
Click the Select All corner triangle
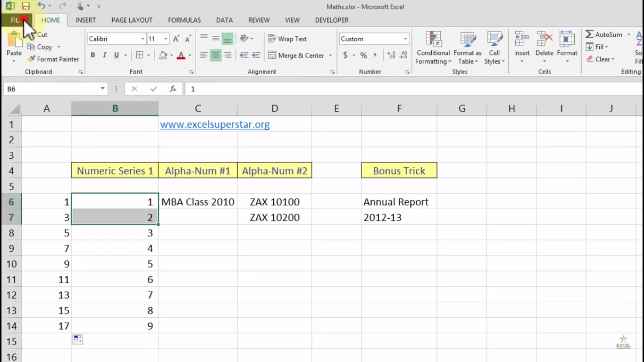(x=15, y=109)
